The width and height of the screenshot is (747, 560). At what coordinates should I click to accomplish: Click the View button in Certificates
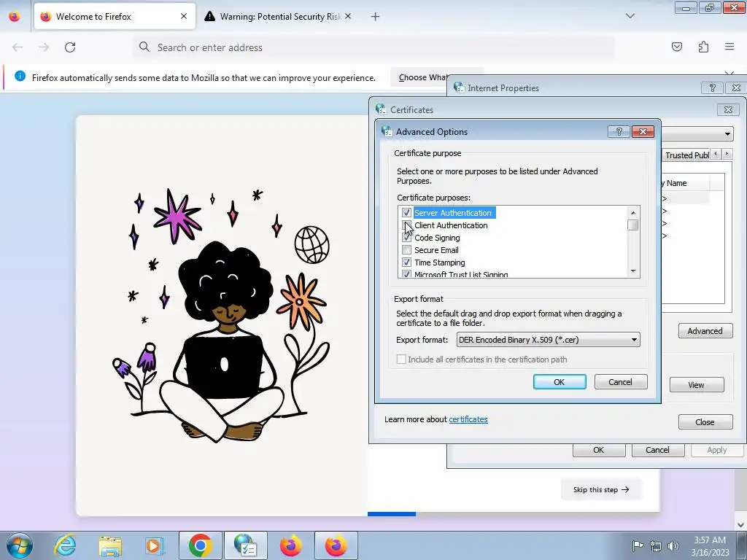(x=697, y=385)
